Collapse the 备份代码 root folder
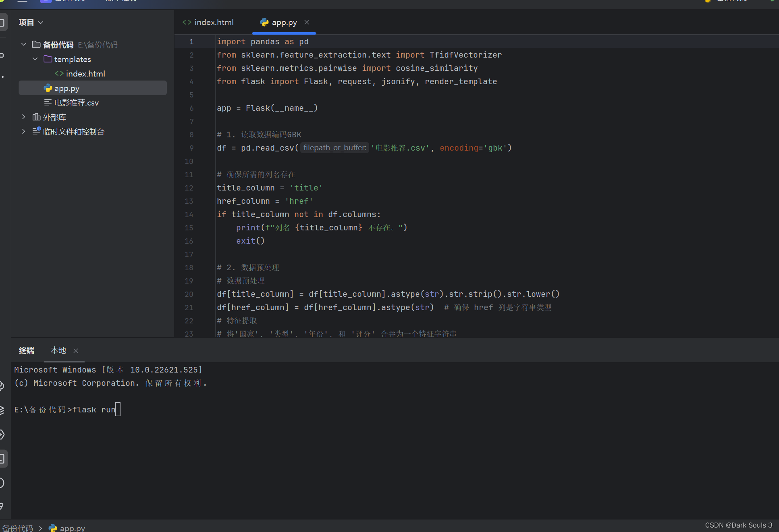The height and width of the screenshot is (532, 779). [x=24, y=44]
